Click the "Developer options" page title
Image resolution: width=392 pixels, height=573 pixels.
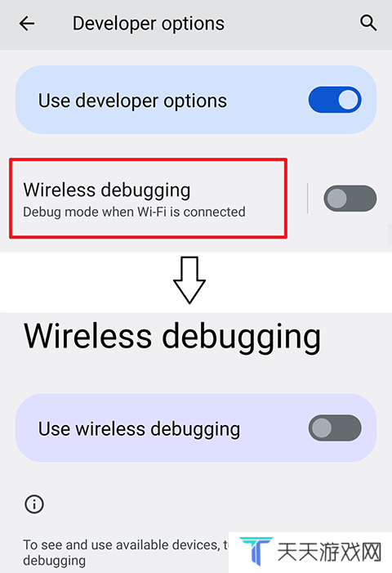148,24
